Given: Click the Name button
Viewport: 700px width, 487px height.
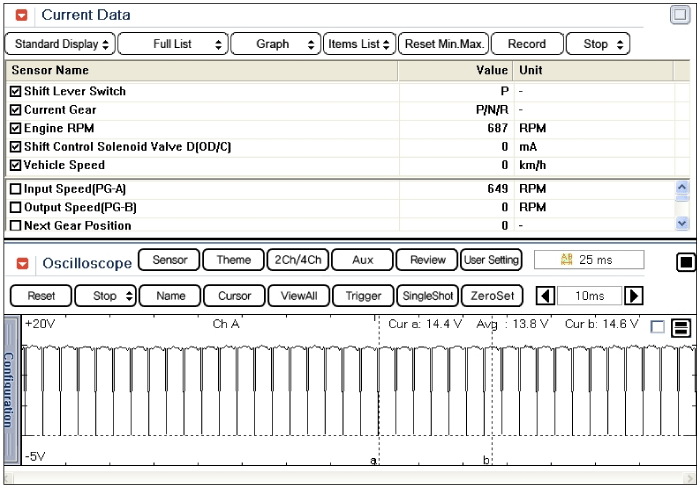Looking at the screenshot, I should tap(170, 296).
